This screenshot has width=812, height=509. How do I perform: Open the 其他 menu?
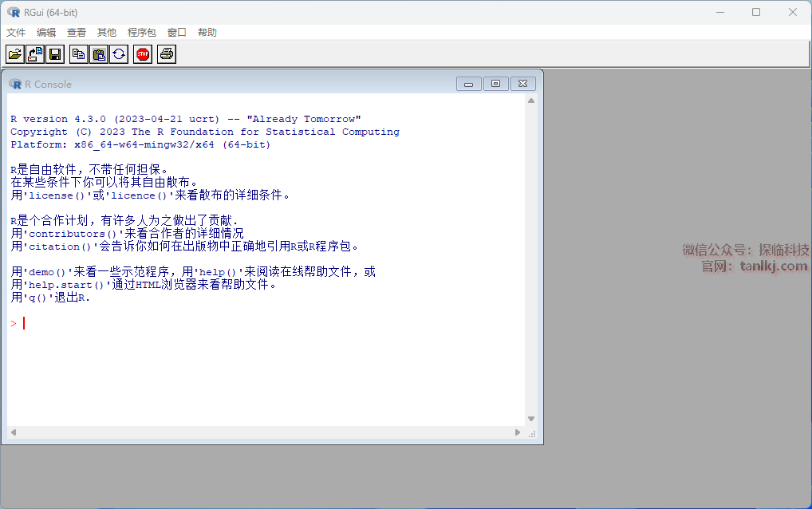pyautogui.click(x=107, y=32)
